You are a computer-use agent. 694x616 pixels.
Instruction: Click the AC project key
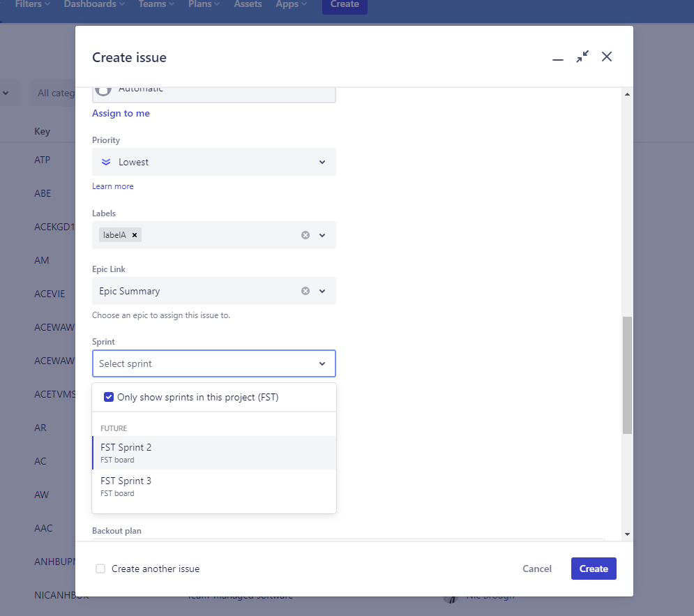click(x=40, y=461)
